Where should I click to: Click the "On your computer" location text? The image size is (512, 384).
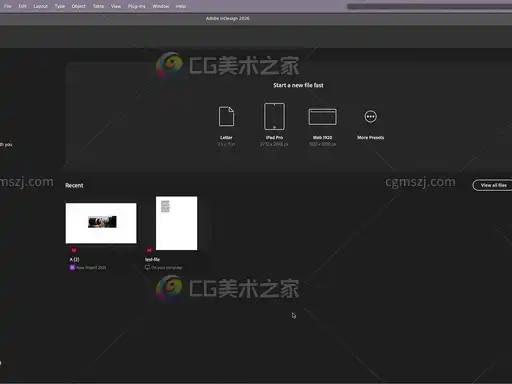coord(167,268)
